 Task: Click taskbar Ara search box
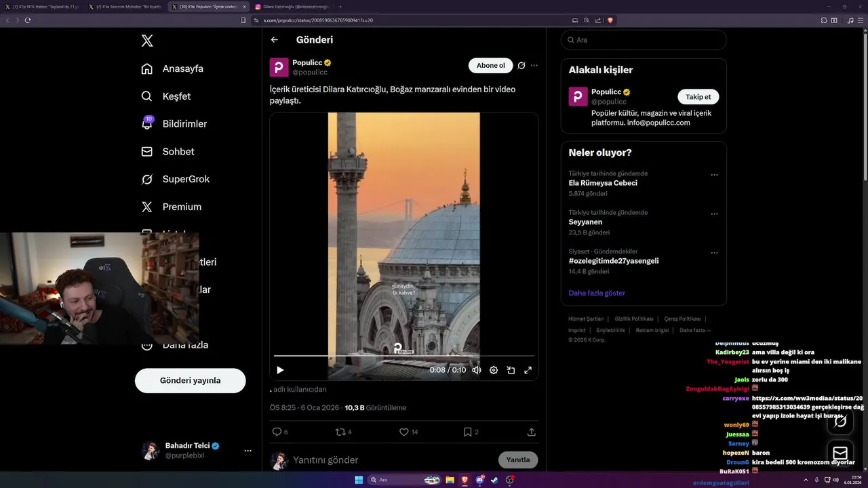405,480
